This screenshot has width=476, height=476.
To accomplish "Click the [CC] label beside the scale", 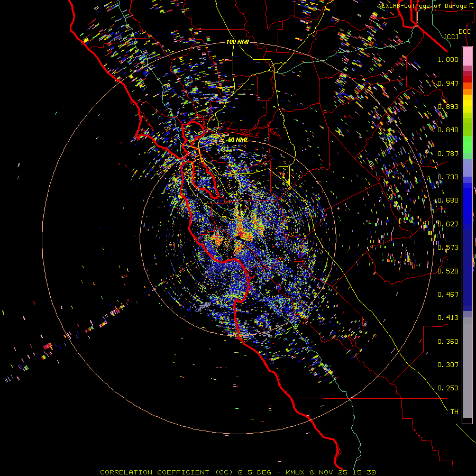I will coord(451,36).
